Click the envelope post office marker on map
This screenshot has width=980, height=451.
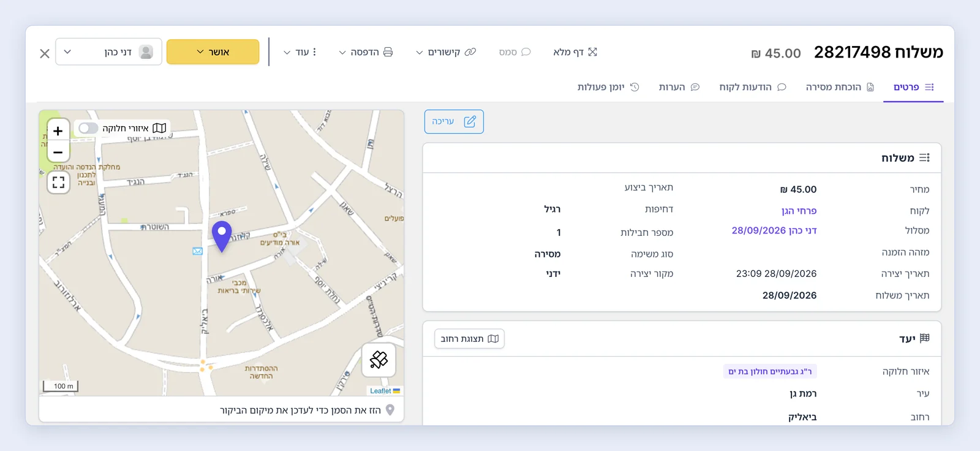click(x=197, y=251)
